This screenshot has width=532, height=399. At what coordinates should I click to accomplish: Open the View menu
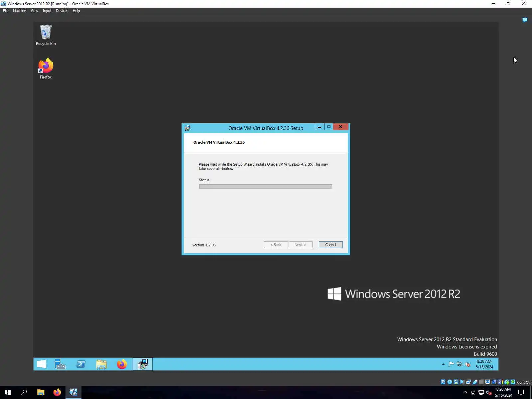(34, 11)
